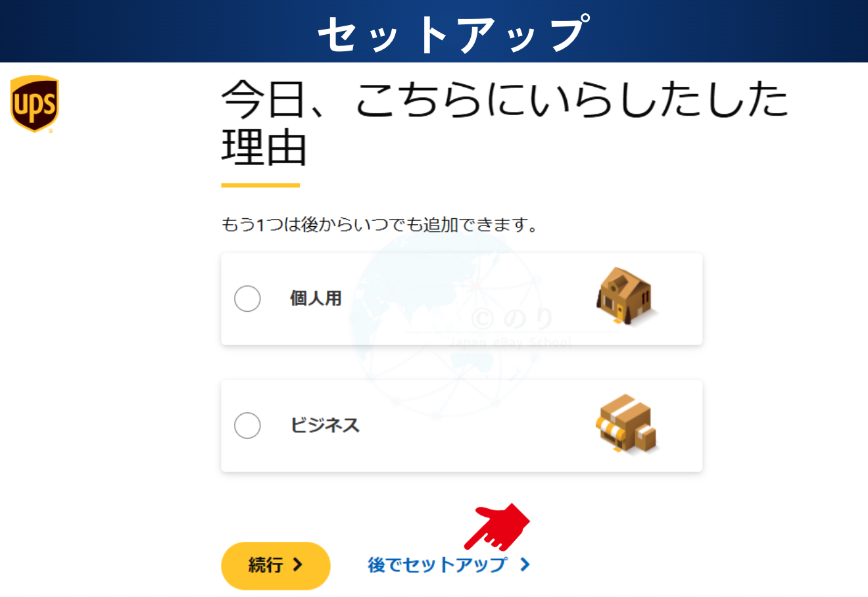The height and width of the screenshot is (597, 868).
Task: Choose the 個人用 label text
Action: (316, 298)
